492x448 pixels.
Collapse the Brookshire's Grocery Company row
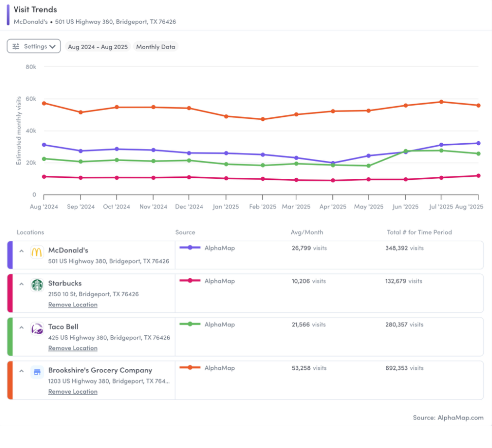coord(21,371)
